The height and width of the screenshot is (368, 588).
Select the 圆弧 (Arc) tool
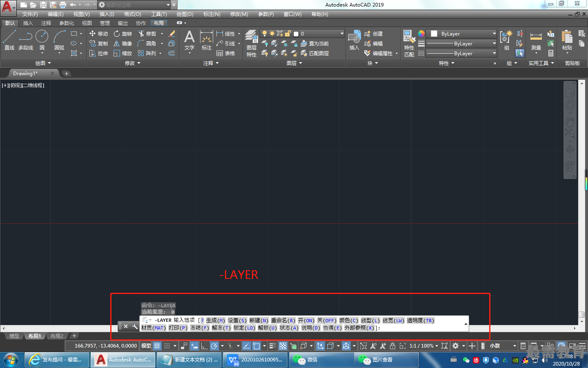click(x=59, y=40)
